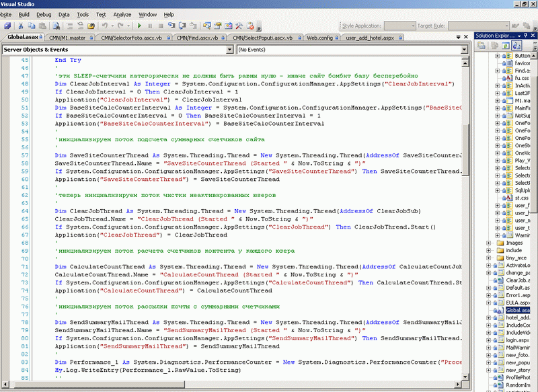Start debugging with the green play icon
538x392 pixels.
(x=141, y=25)
